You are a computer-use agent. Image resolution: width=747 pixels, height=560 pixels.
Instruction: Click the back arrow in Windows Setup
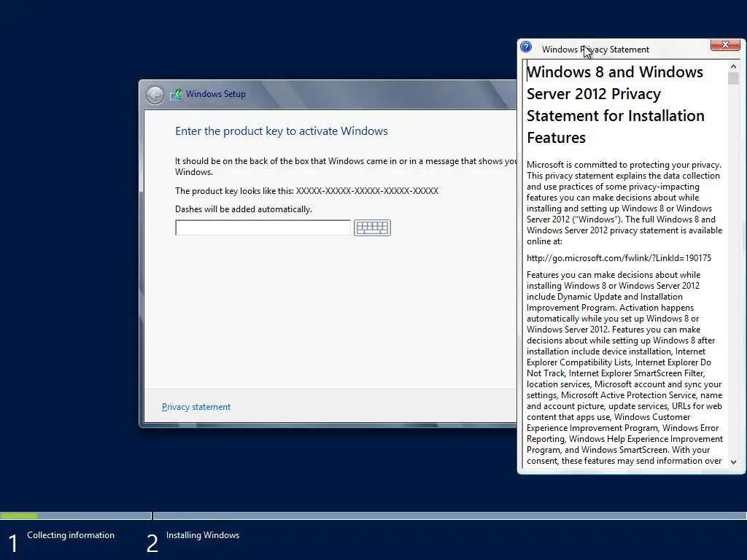155,95
